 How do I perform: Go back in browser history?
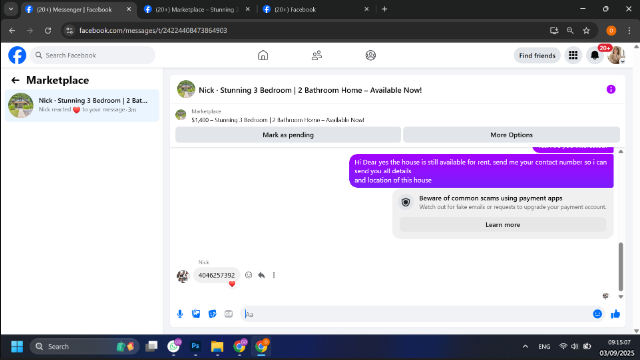(x=12, y=31)
